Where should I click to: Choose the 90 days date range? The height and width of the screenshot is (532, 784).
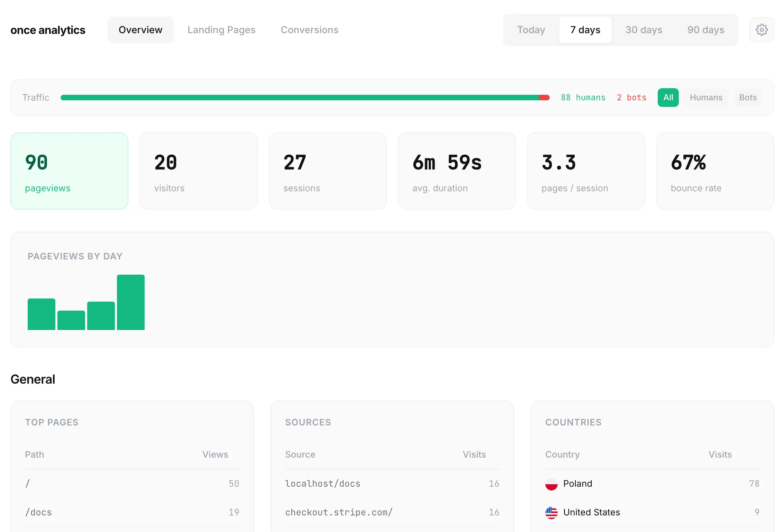pos(705,30)
